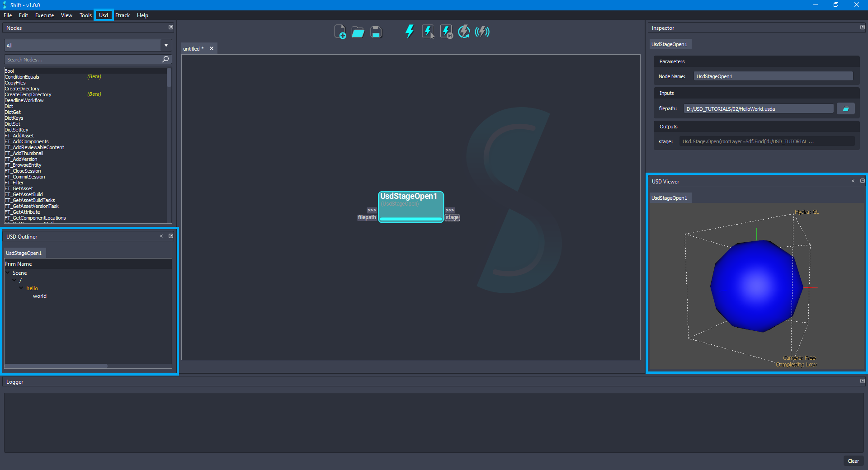Open the Usd menu
The width and height of the screenshot is (868, 470).
coord(103,15)
